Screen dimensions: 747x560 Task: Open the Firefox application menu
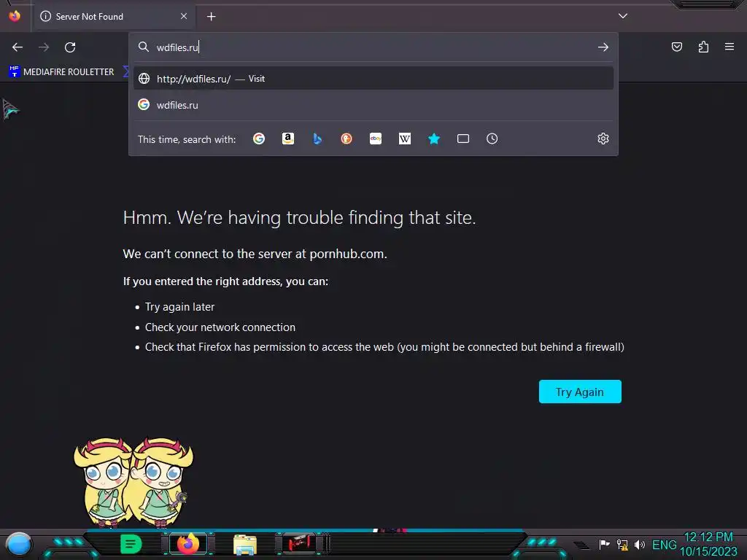click(x=729, y=47)
